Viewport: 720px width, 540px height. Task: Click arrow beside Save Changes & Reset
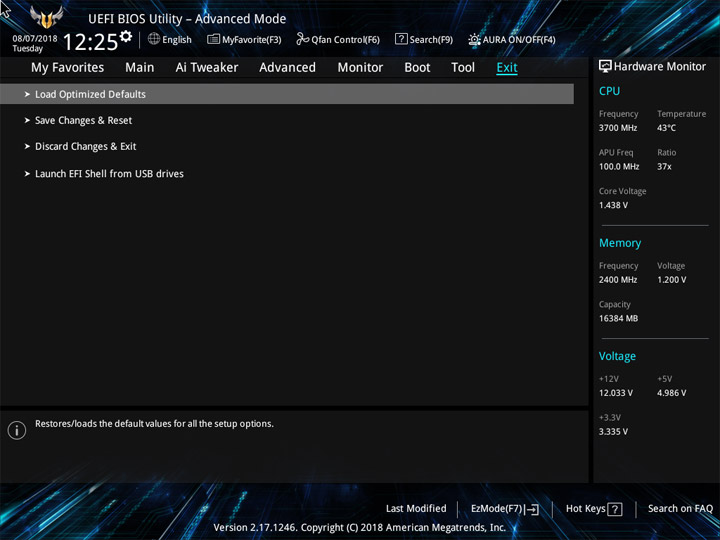coord(27,120)
